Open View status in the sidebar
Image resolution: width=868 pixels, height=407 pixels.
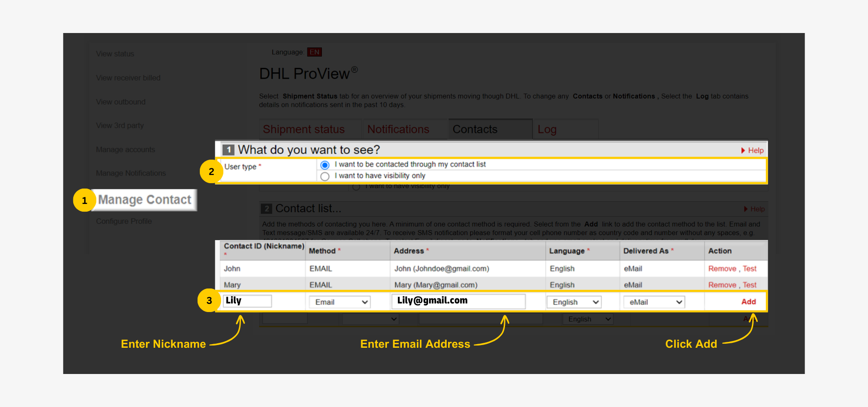115,54
